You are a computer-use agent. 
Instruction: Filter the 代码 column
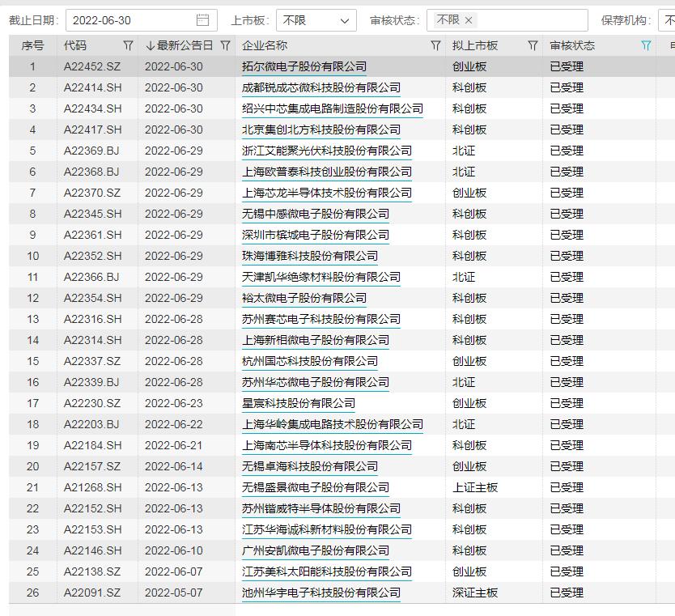click(x=128, y=45)
